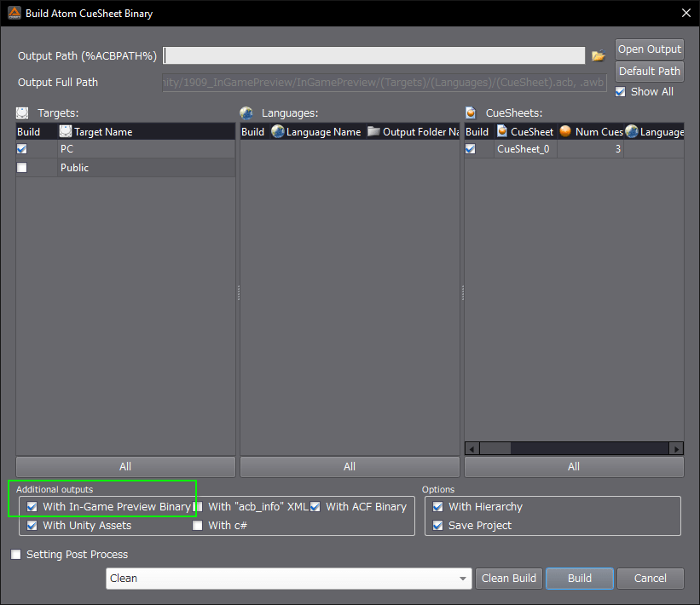The image size is (700, 605).
Task: Click the Targets panel icon
Action: pos(22,113)
